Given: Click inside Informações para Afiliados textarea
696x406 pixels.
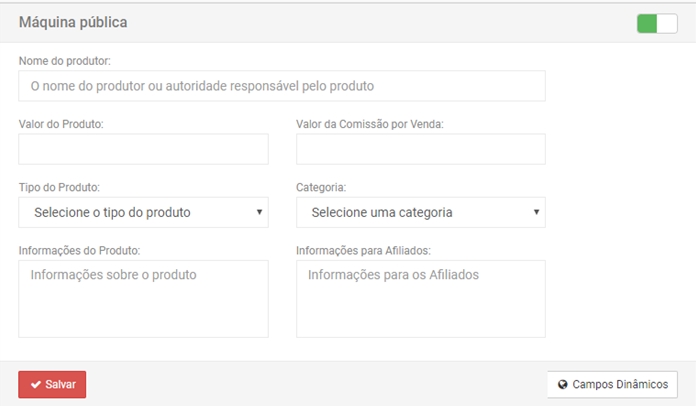Looking at the screenshot, I should (420, 298).
